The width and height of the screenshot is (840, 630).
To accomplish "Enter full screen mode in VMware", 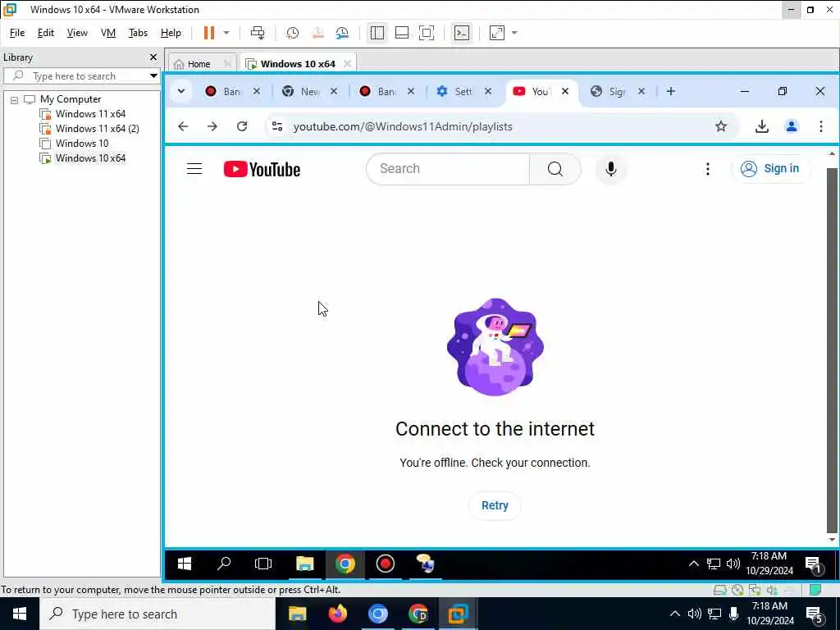I will click(427, 33).
